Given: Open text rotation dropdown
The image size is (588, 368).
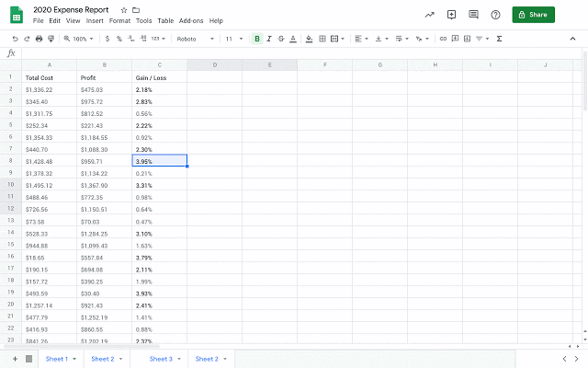Looking at the screenshot, I should pyautogui.click(x=423, y=39).
